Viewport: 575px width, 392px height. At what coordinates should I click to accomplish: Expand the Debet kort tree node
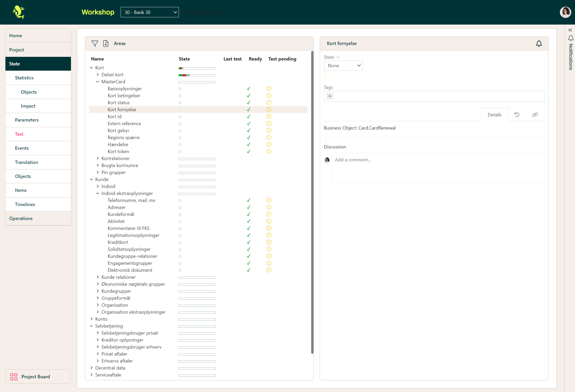pos(98,74)
